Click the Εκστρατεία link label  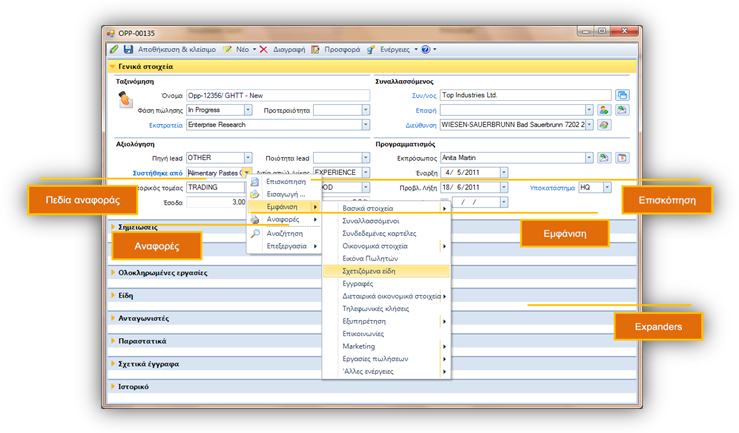tap(165, 125)
